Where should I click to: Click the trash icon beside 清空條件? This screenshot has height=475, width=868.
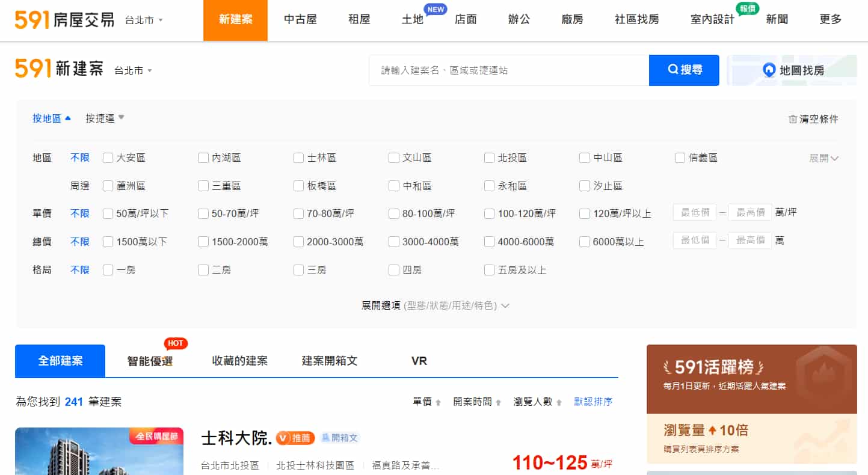pyautogui.click(x=792, y=119)
